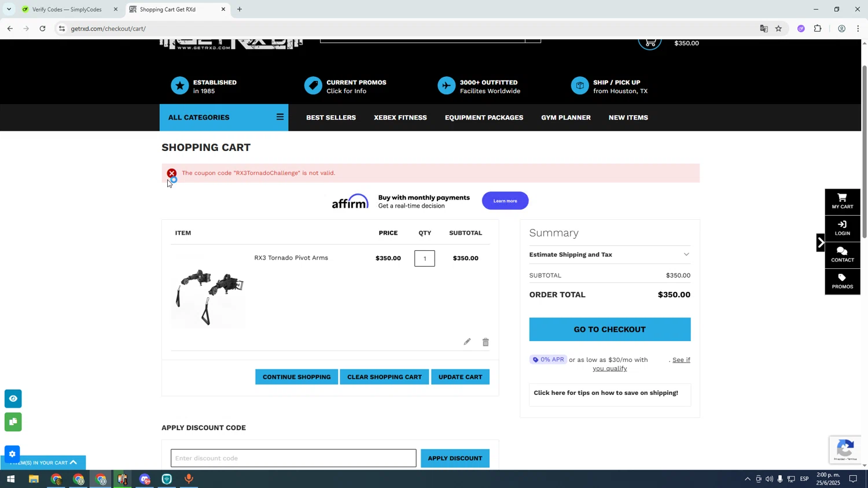This screenshot has width=868, height=488.
Task: Remove item using the trash can icon
Action: tap(486, 342)
